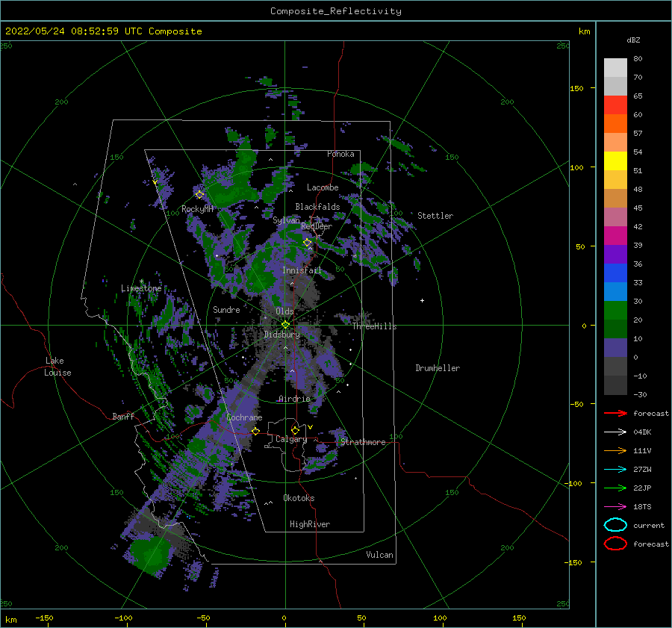
Task: Select the Cochrane label
Action: pos(244,417)
